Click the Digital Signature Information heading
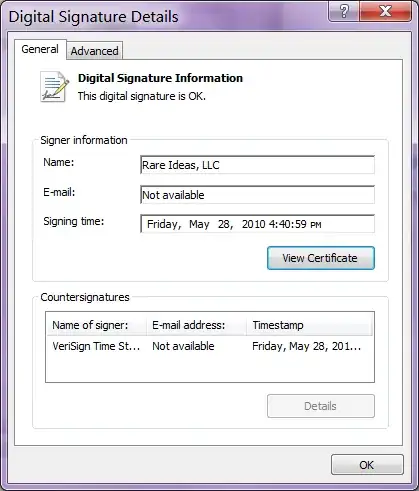 tap(160, 78)
